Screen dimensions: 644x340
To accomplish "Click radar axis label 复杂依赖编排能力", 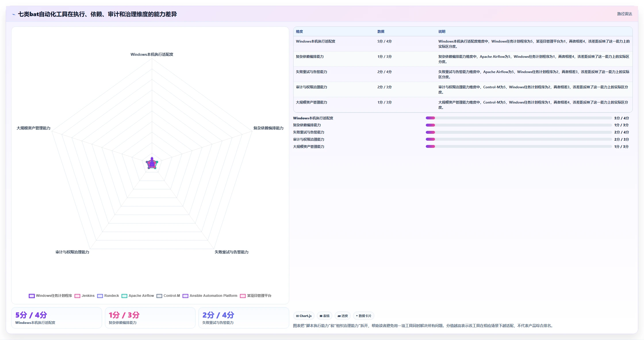I will pyautogui.click(x=268, y=128).
